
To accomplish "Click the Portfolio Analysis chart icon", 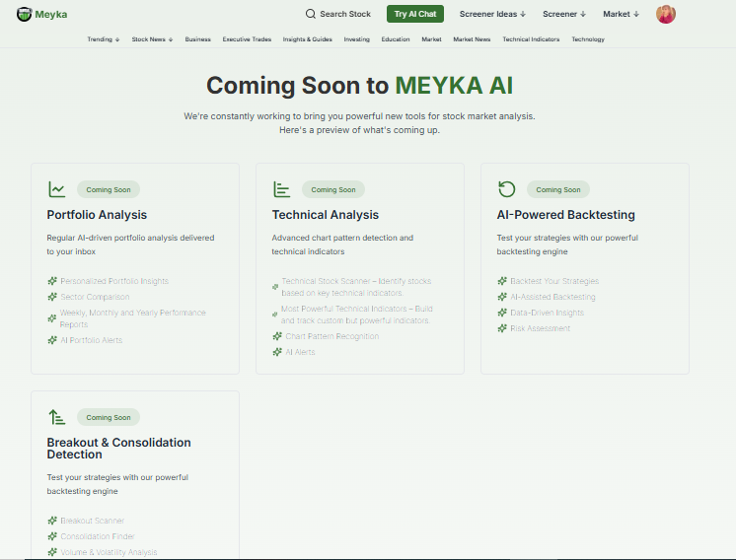I will pyautogui.click(x=57, y=189).
